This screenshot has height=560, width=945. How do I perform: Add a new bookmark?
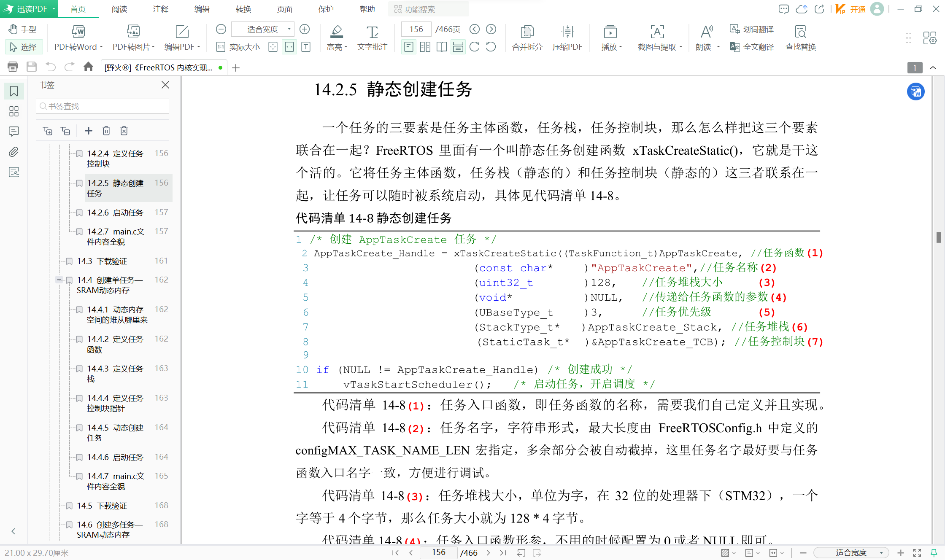click(x=89, y=131)
